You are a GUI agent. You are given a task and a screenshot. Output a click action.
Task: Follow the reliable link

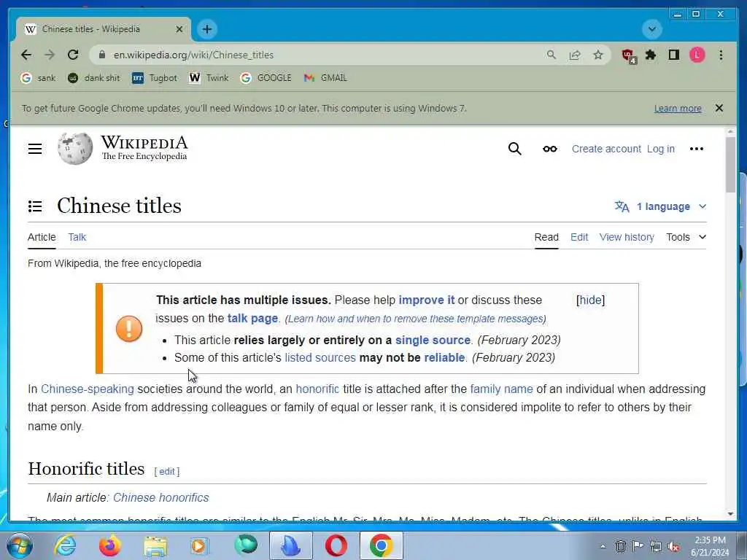click(x=444, y=357)
